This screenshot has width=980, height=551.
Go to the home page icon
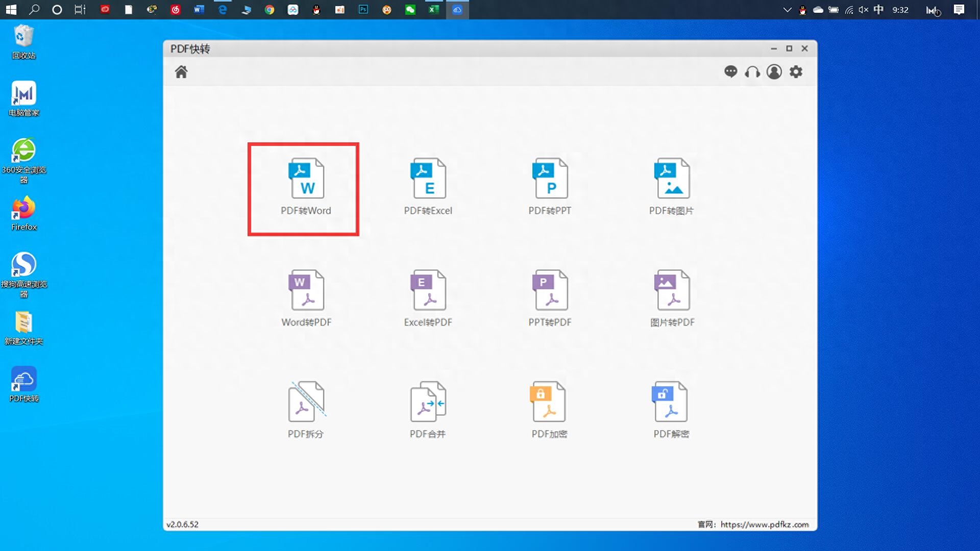(181, 72)
